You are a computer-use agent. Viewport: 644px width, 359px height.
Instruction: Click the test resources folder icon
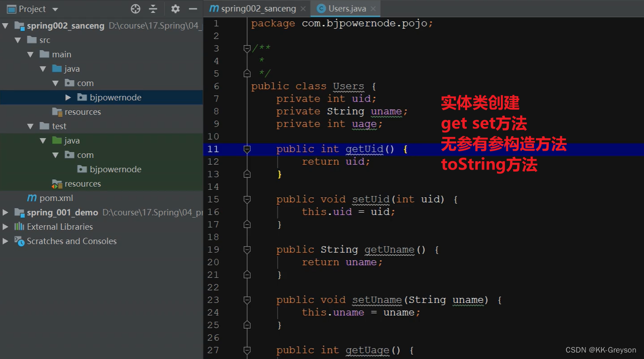pyautogui.click(x=57, y=184)
